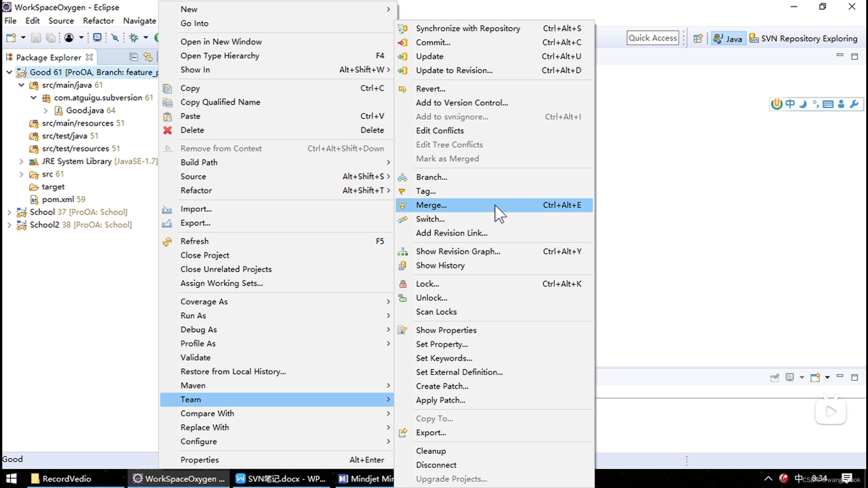Click the Windows Start button
The height and width of the screenshot is (488, 868).
[11, 479]
